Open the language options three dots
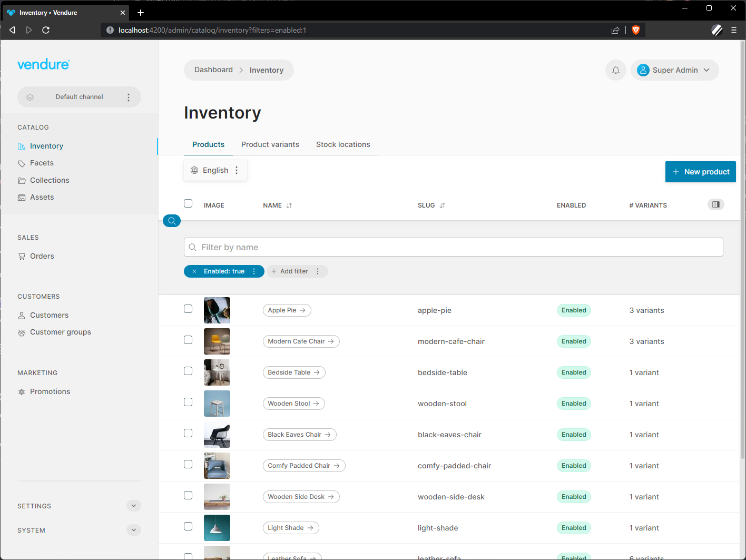This screenshot has height=560, width=746. point(237,170)
